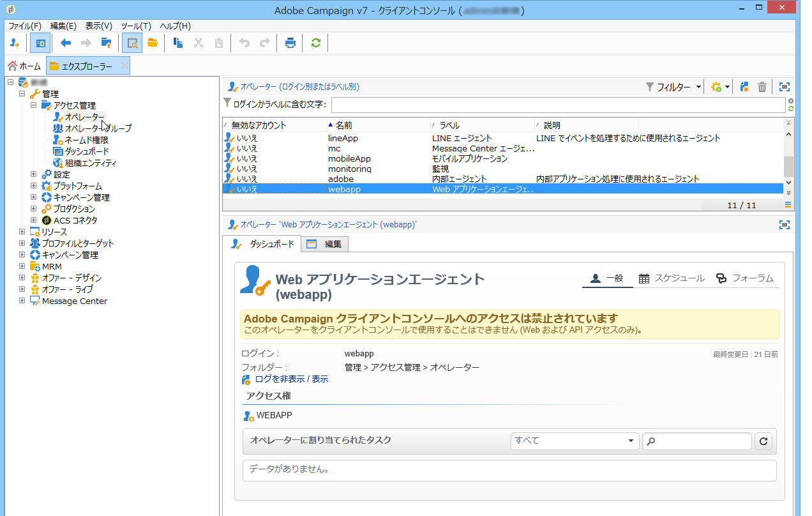The image size is (812, 516).
Task: Click the undo arrow icon
Action: [x=244, y=43]
